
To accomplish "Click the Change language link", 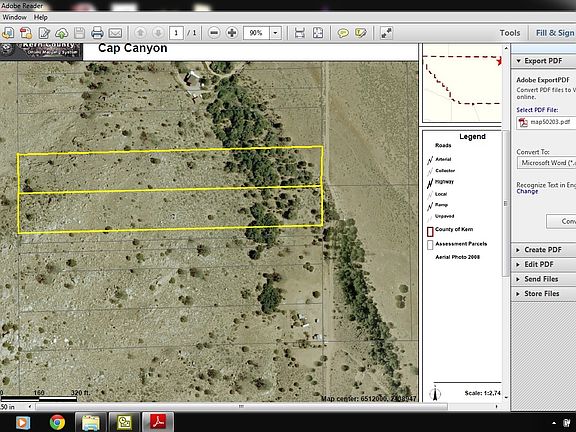I will click(527, 191).
